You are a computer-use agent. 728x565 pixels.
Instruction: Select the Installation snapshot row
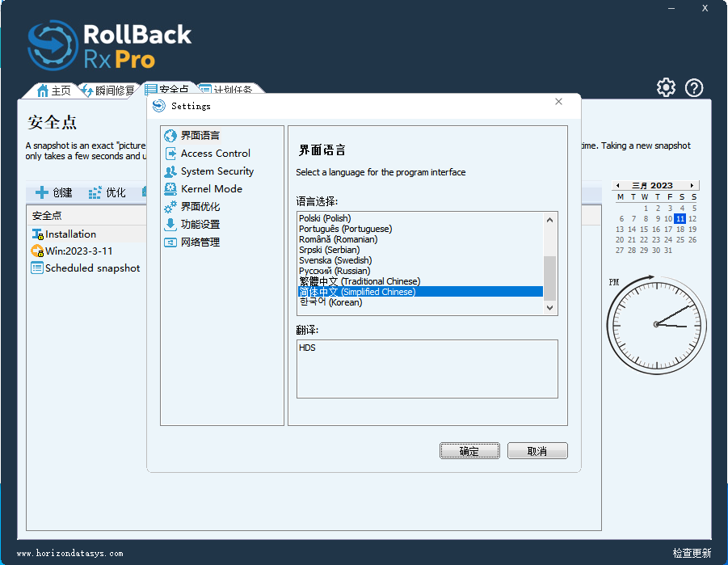click(x=86, y=234)
